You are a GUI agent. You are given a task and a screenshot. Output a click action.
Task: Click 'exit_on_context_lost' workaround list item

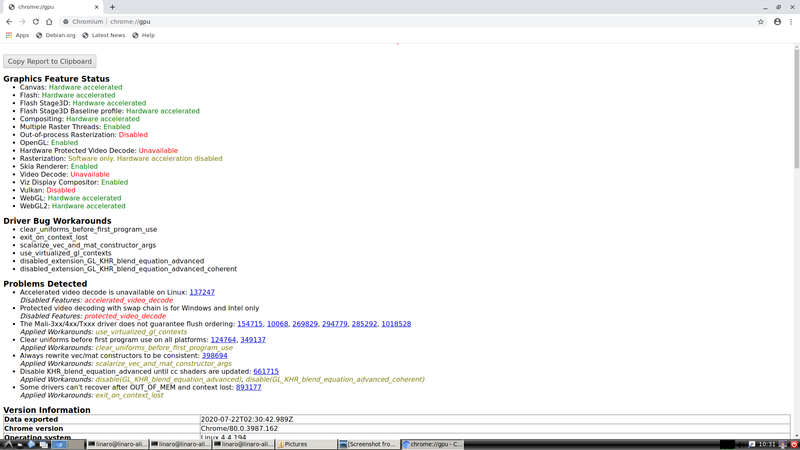(x=54, y=237)
